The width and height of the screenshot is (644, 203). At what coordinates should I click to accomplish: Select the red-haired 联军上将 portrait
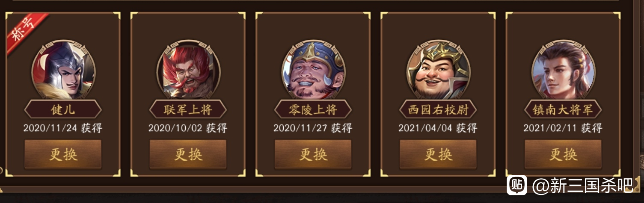click(x=188, y=70)
